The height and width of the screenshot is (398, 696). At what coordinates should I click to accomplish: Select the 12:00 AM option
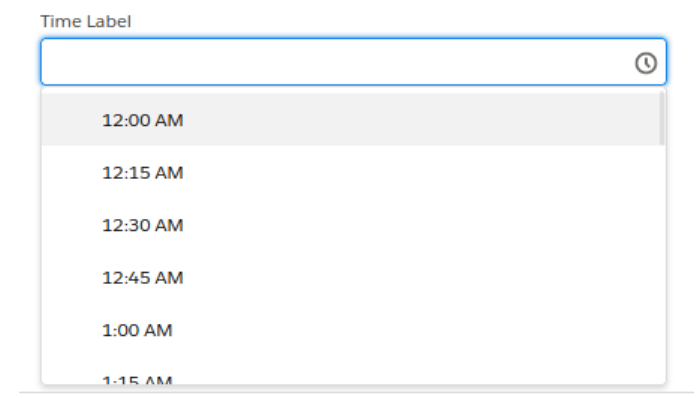351,120
